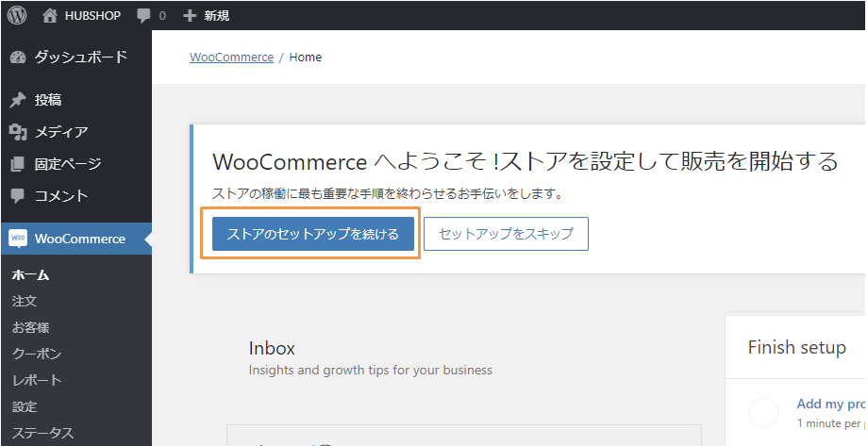Open 注文 submenu item
Image resolution: width=868 pixels, height=446 pixels.
click(25, 301)
